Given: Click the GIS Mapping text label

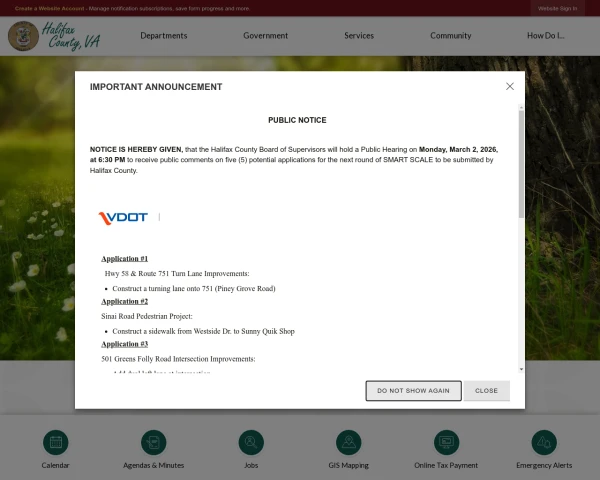Looking at the screenshot, I should (x=349, y=465).
